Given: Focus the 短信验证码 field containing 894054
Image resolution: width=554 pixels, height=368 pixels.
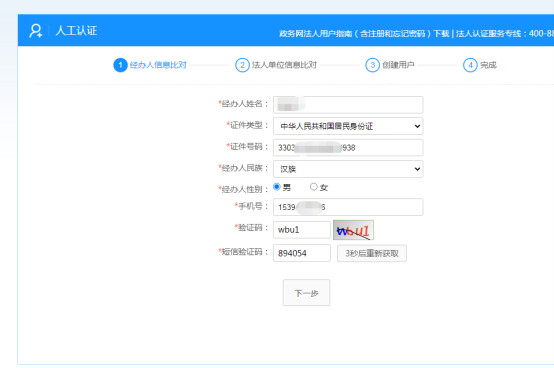Looking at the screenshot, I should tap(302, 253).
